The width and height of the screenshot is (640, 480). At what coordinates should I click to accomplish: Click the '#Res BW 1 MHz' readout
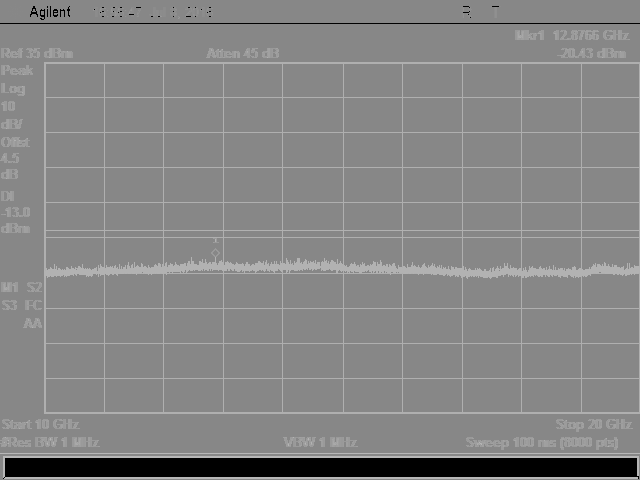point(50,442)
